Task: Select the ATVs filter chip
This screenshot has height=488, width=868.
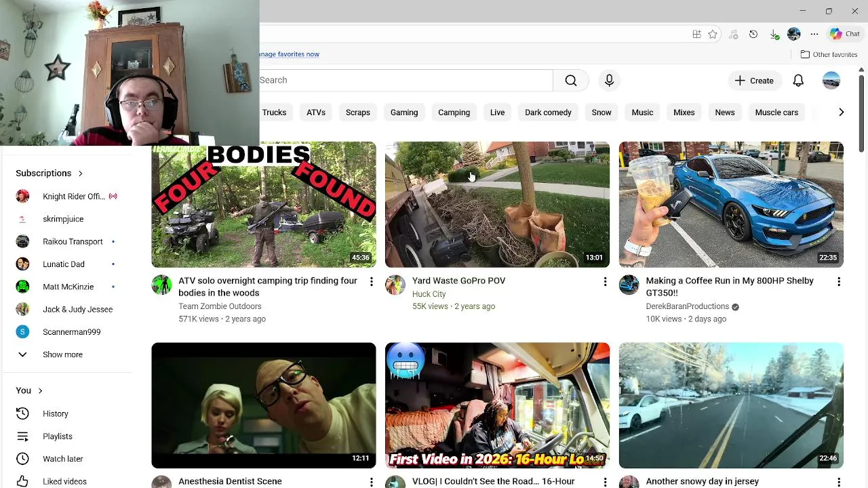Action: click(x=316, y=113)
